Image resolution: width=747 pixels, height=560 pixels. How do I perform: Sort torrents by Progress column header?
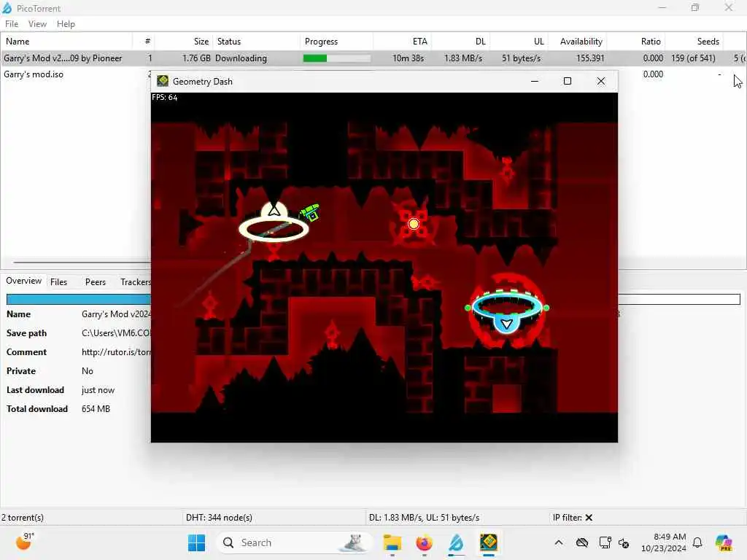tap(337, 42)
